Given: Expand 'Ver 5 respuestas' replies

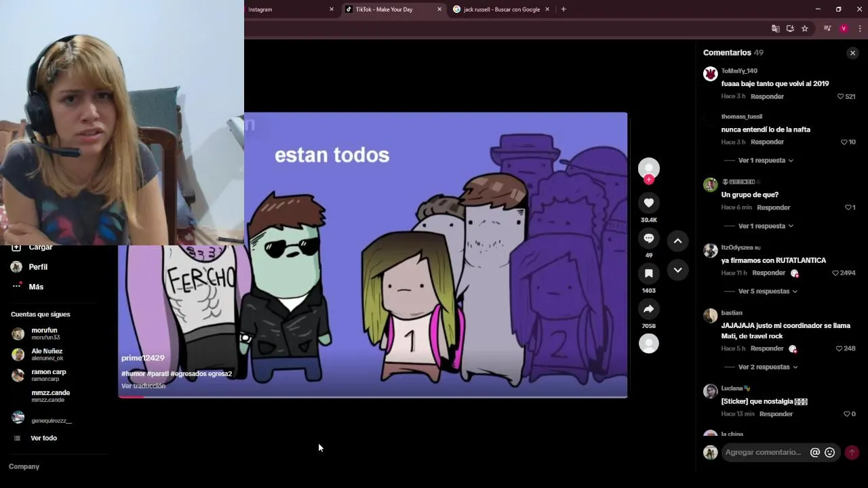Looking at the screenshot, I should 768,291.
